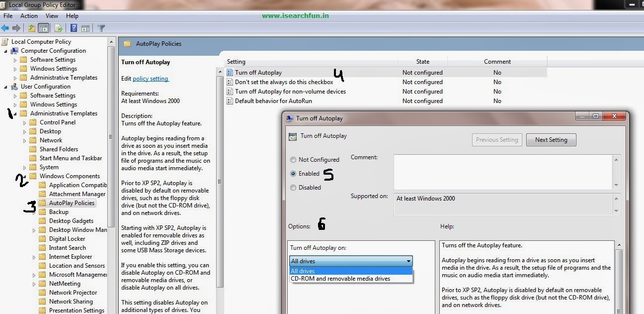
Task: Select the Disabled radio button
Action: point(293,188)
